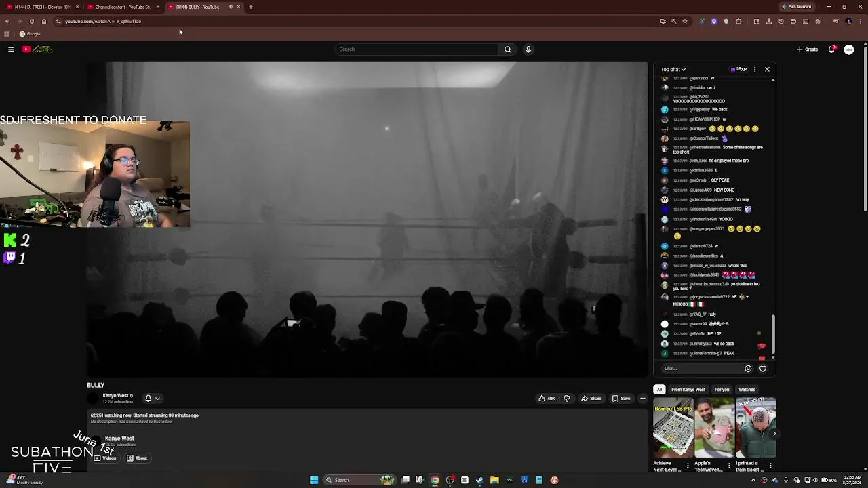Reload the page in Chrome
The width and height of the screenshot is (868, 488).
click(x=32, y=21)
